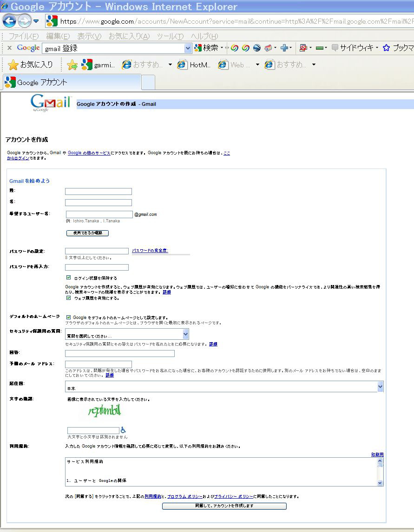Screen dimensions: 414x532
Task: Click the green PageRank bar icon
Action: coord(319,48)
